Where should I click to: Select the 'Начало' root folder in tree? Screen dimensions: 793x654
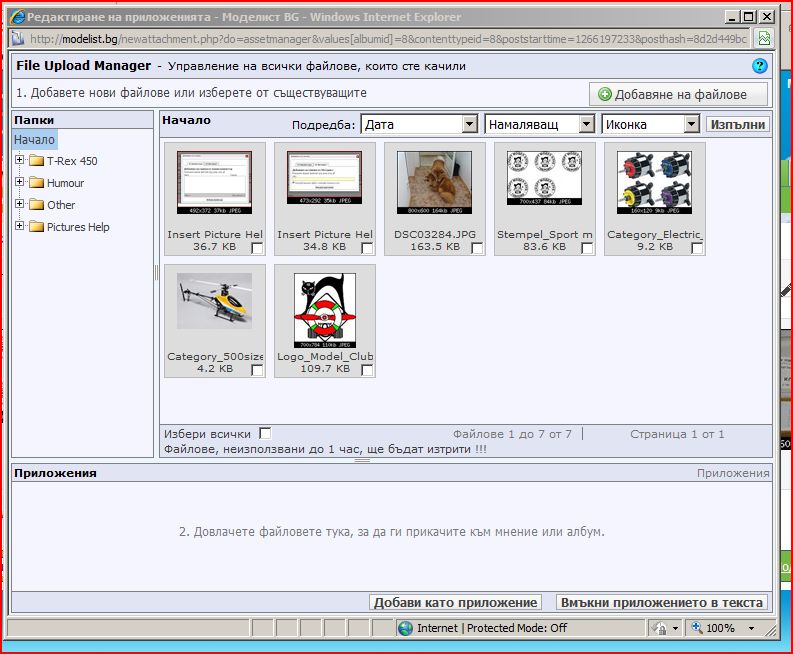pyautogui.click(x=34, y=140)
